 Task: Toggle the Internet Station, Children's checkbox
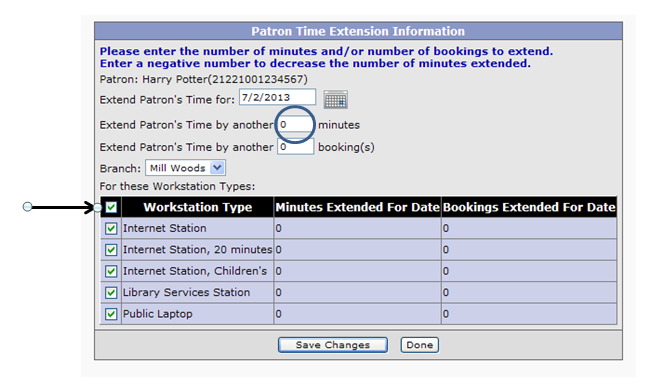(x=111, y=271)
